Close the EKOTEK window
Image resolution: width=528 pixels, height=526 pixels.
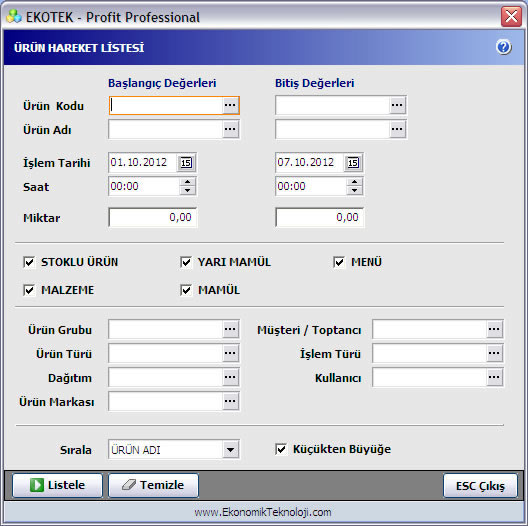[x=511, y=17]
